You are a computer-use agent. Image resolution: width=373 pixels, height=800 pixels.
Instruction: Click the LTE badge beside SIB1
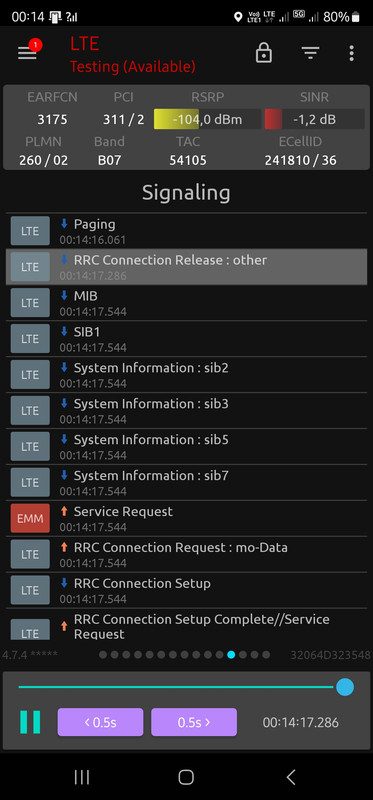[x=30, y=338]
